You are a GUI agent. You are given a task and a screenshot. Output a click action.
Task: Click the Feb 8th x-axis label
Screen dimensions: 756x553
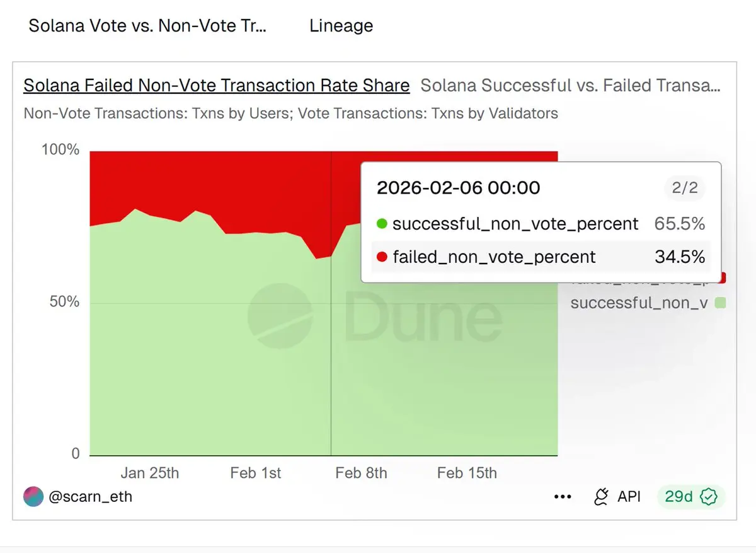click(361, 473)
